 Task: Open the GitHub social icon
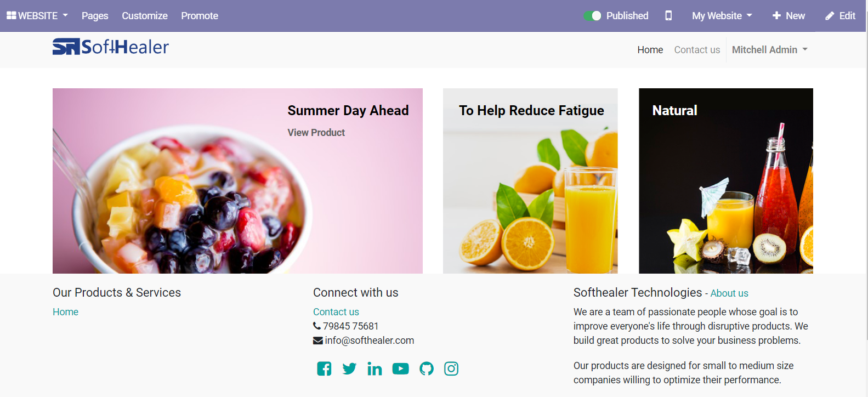point(427,368)
